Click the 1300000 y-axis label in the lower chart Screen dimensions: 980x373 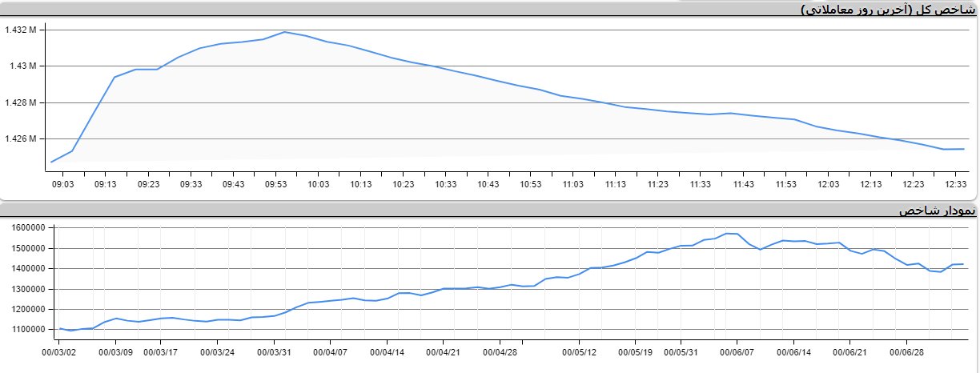(26, 289)
